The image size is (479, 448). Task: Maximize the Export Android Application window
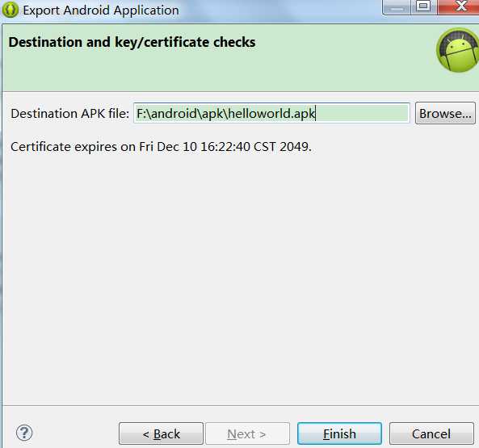point(424,6)
